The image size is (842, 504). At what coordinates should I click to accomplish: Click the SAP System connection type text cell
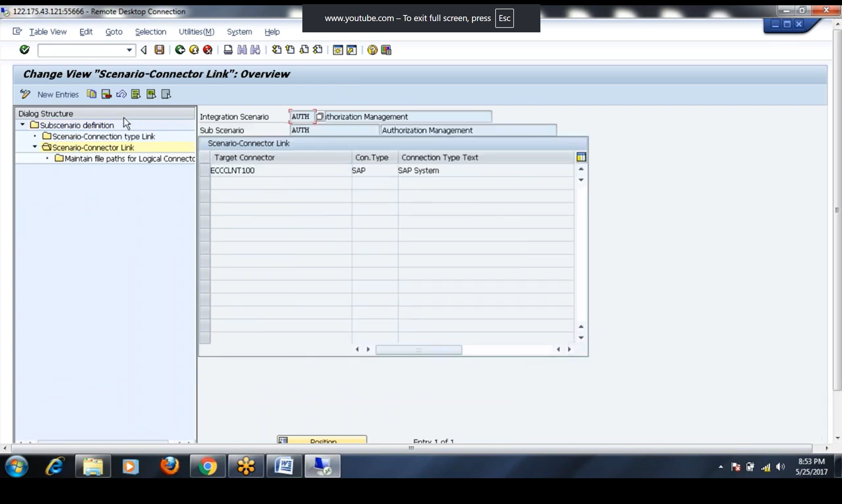coord(485,170)
